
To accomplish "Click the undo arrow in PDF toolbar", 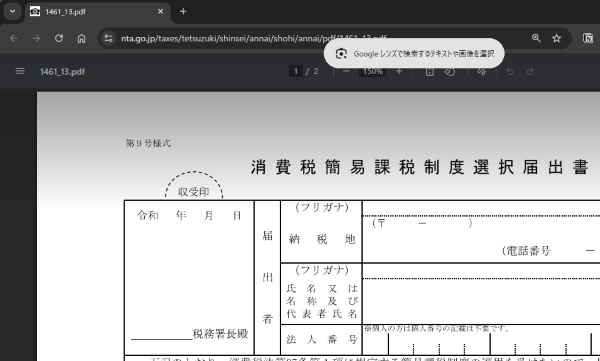I will 510,72.
